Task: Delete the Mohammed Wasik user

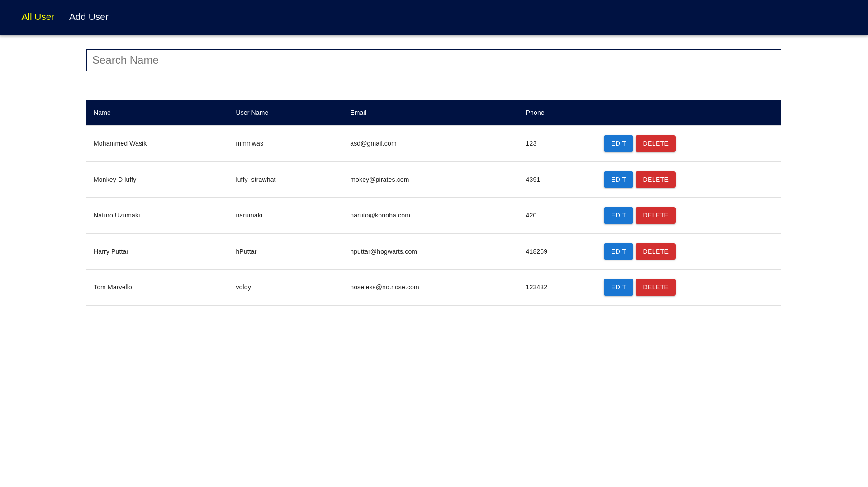Action: [x=655, y=143]
